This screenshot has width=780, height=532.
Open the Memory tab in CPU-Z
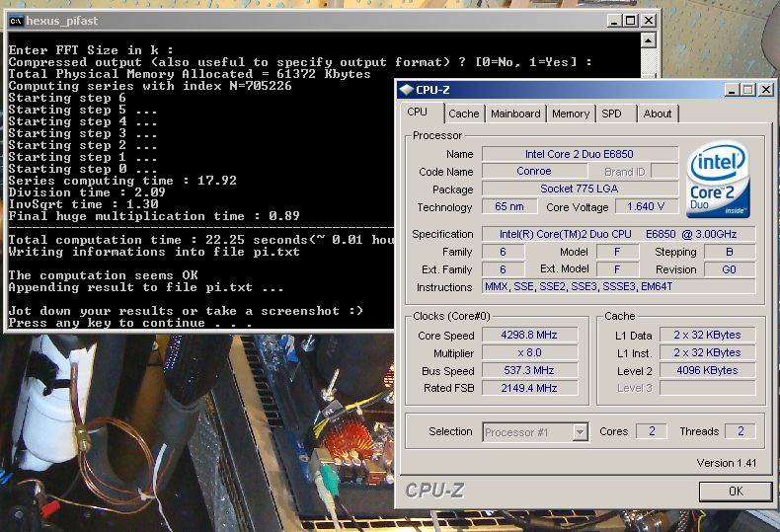point(570,114)
